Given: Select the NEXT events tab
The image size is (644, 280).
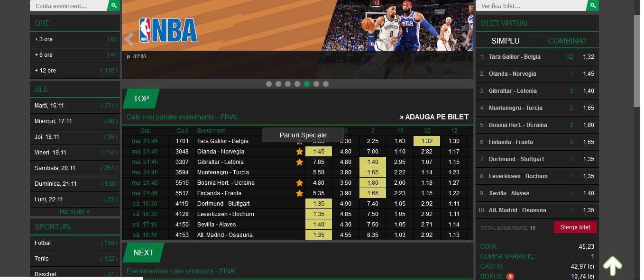Looking at the screenshot, I should (x=143, y=253).
